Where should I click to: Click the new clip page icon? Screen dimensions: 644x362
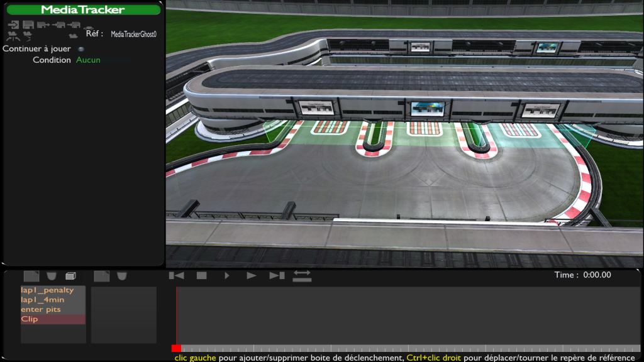(31, 276)
